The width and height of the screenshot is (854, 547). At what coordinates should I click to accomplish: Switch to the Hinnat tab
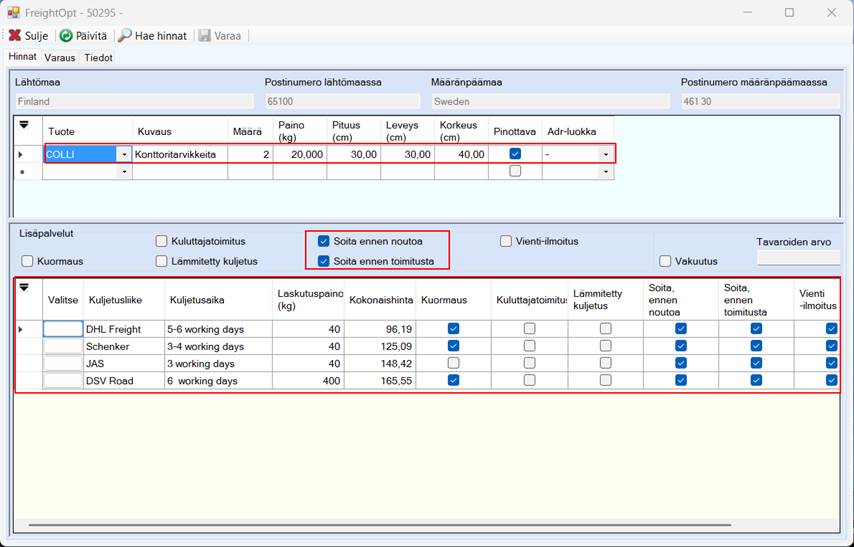[x=22, y=57]
